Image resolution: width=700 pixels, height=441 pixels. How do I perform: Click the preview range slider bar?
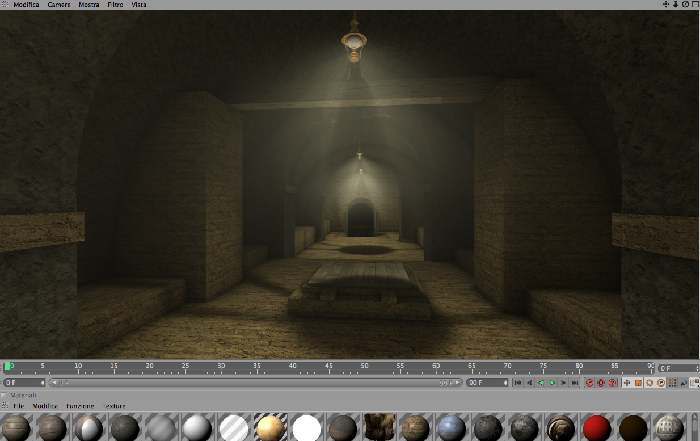tap(255, 383)
